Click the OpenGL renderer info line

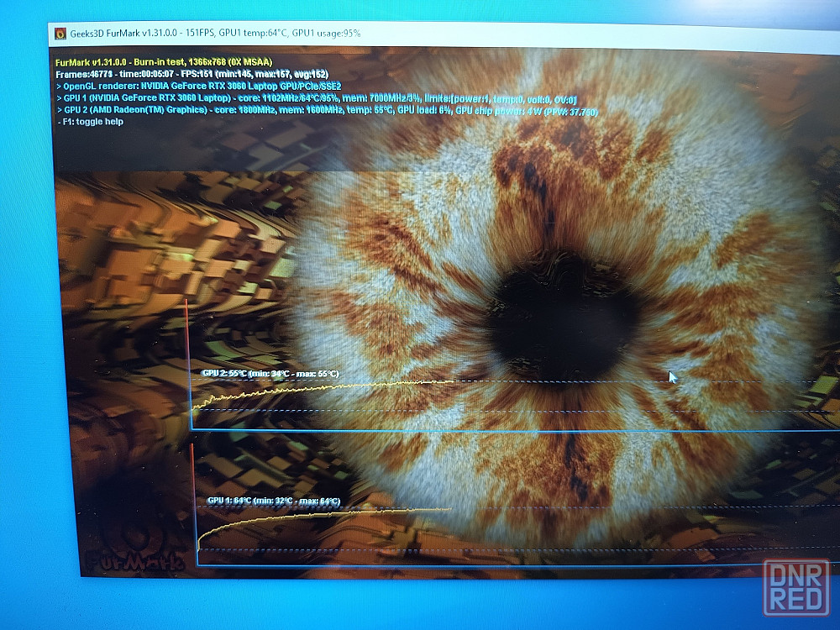[198, 87]
